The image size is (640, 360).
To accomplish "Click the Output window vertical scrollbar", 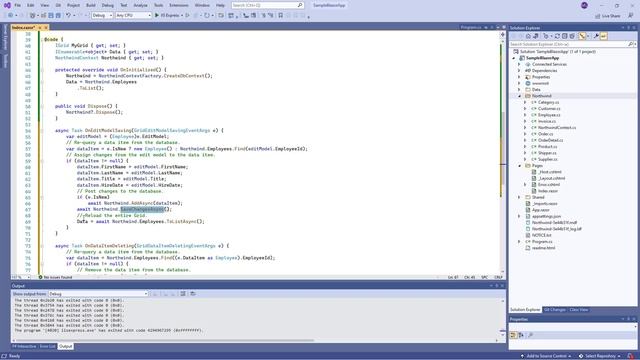I will 502,318.
